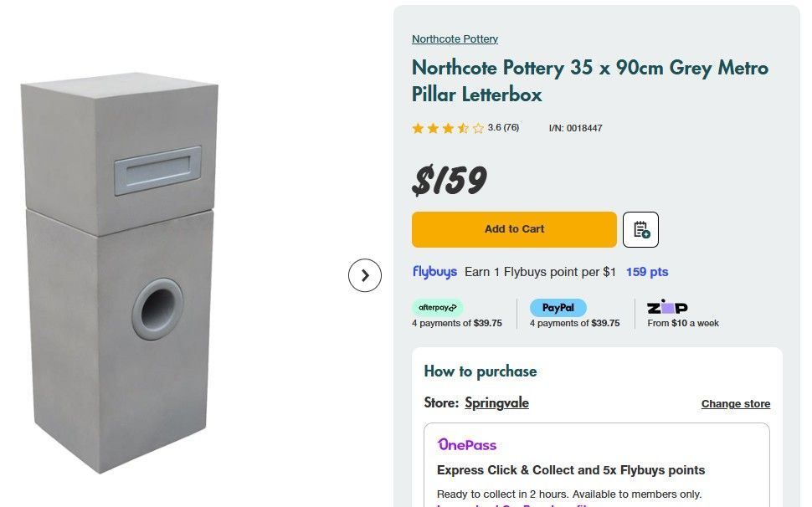Image resolution: width=812 pixels, height=507 pixels.
Task: Click the OnePass logo
Action: [467, 444]
